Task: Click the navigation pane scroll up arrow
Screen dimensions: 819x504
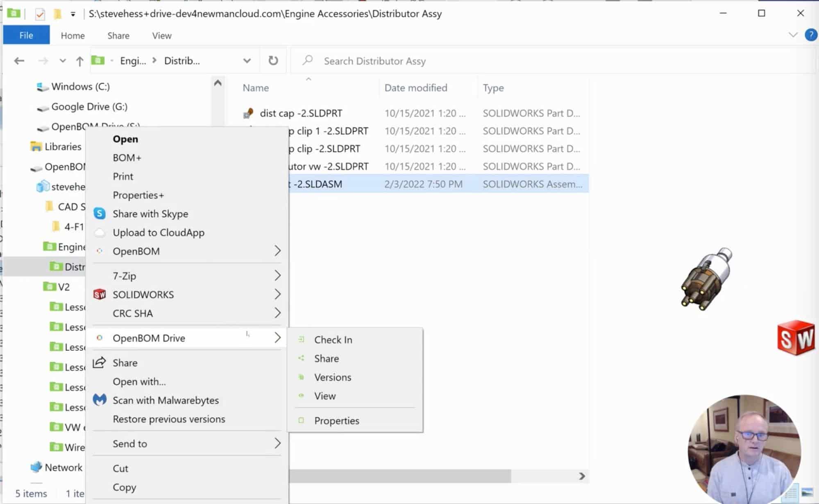Action: 218,83
